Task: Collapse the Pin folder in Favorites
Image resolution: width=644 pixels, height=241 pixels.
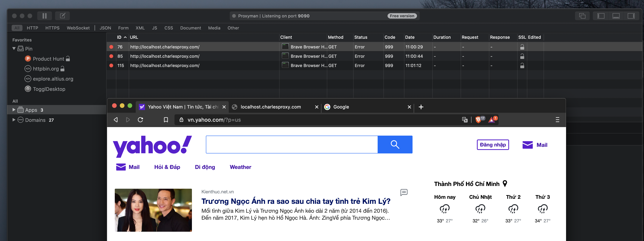Action: click(x=14, y=48)
